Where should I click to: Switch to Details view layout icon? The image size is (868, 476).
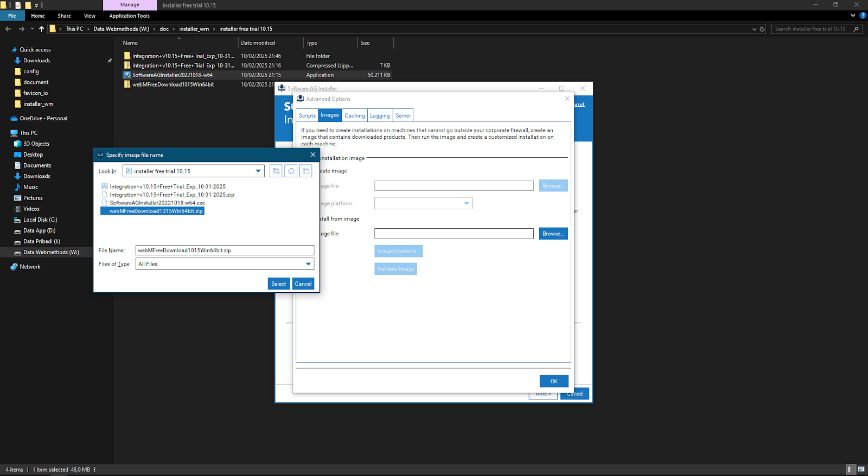click(x=851, y=469)
